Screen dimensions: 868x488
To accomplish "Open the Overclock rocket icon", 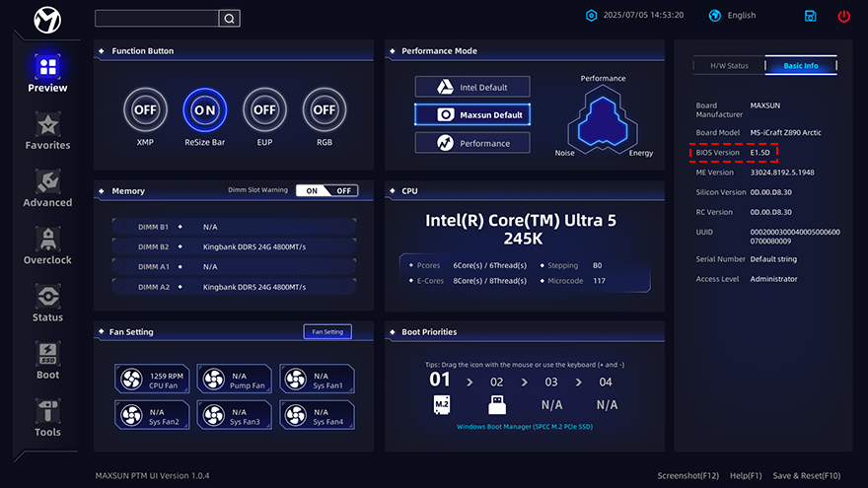I will pyautogui.click(x=47, y=241).
